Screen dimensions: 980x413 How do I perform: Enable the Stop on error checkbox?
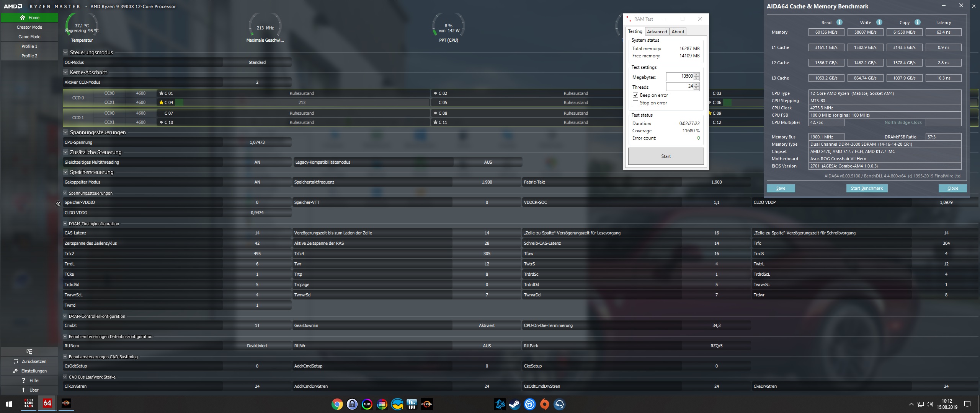click(635, 103)
